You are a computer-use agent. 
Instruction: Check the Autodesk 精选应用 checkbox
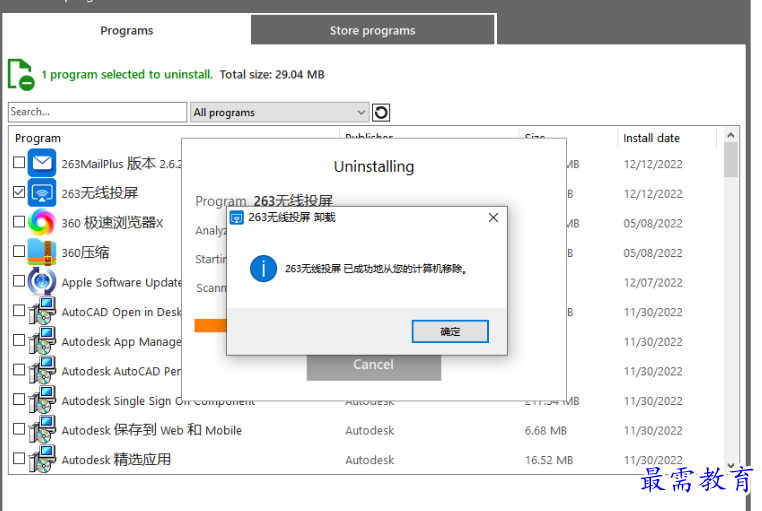(x=19, y=458)
